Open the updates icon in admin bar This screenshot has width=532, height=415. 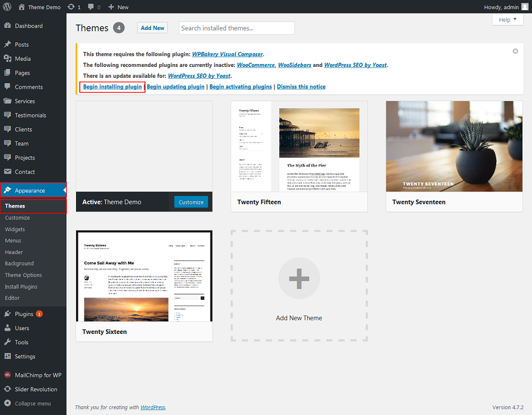coord(71,7)
